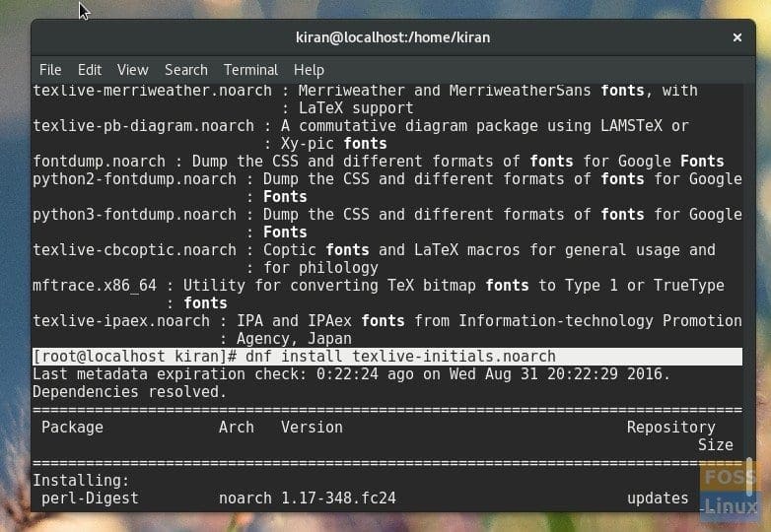This screenshot has width=771, height=532.
Task: Click python2-fontdump.noarch package name
Action: [x=134, y=179]
